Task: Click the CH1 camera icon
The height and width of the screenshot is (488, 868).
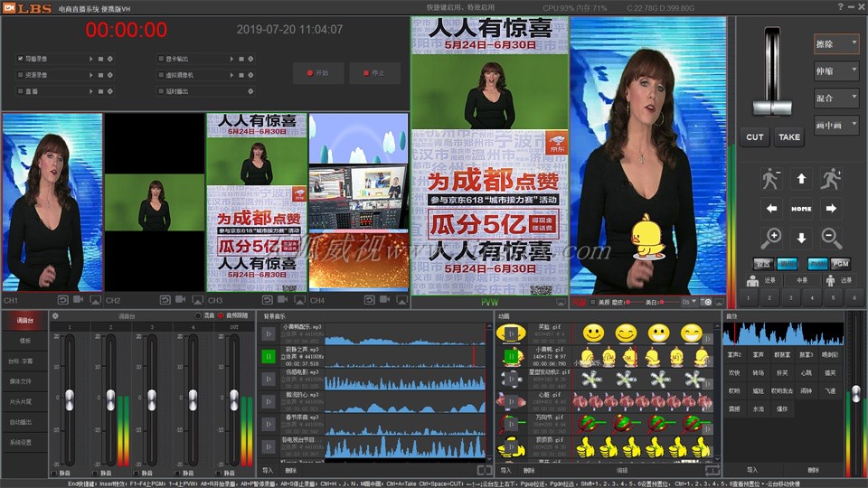Action: pos(78,299)
